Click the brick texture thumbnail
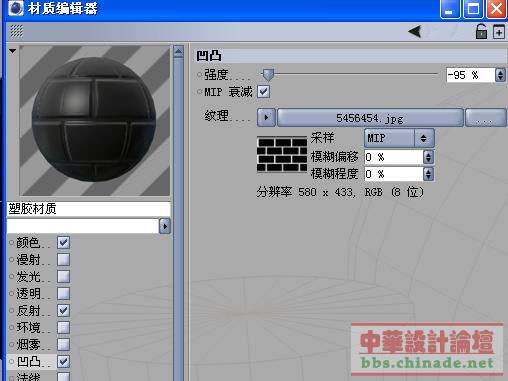The width and height of the screenshot is (508, 381). pyautogui.click(x=282, y=154)
